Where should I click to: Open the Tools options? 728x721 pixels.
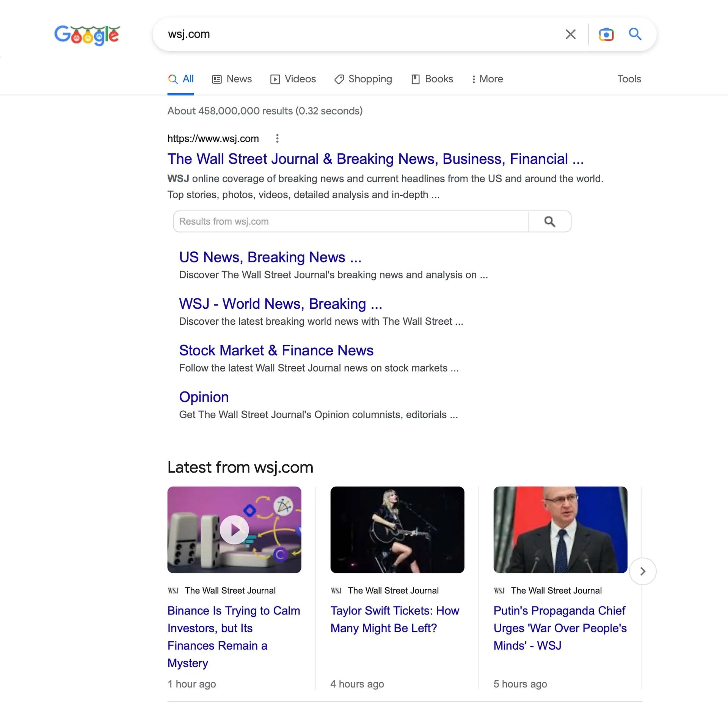(x=629, y=79)
